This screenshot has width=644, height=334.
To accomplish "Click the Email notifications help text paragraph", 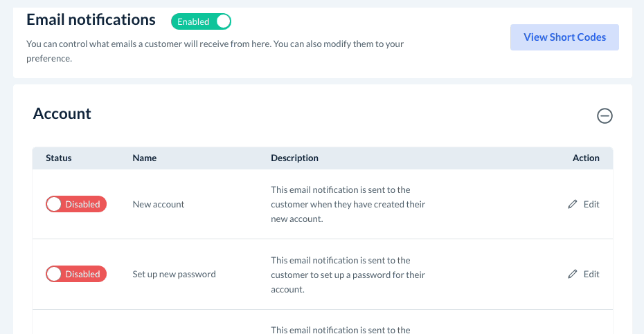I will click(215, 51).
